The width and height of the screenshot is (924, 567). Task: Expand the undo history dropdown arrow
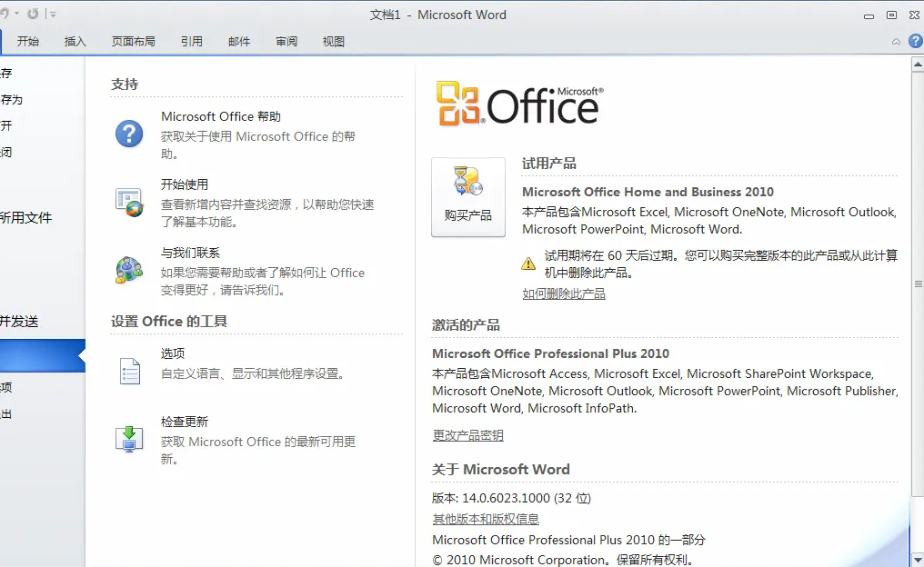[16, 15]
